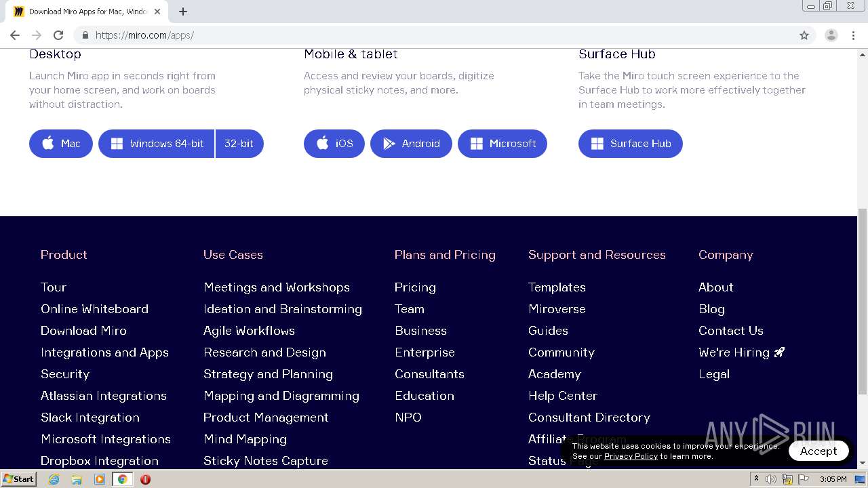Screen dimensions: 868x488
Task: Open the Team plan link
Action: [x=410, y=309]
